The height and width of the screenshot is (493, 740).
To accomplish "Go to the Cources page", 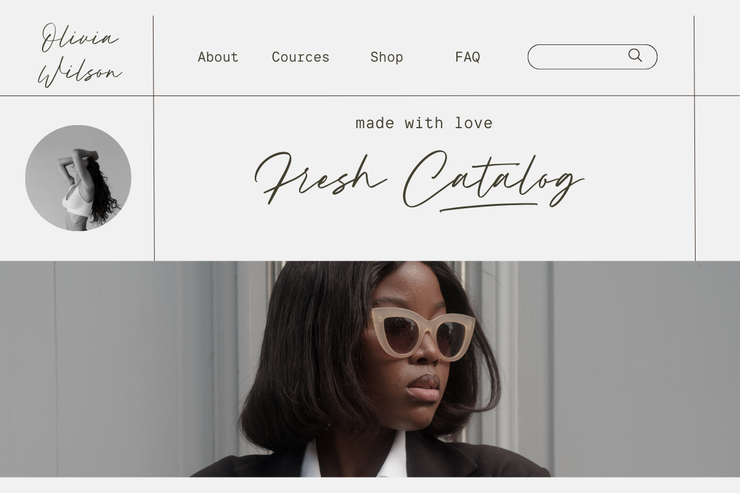I will 300,57.
